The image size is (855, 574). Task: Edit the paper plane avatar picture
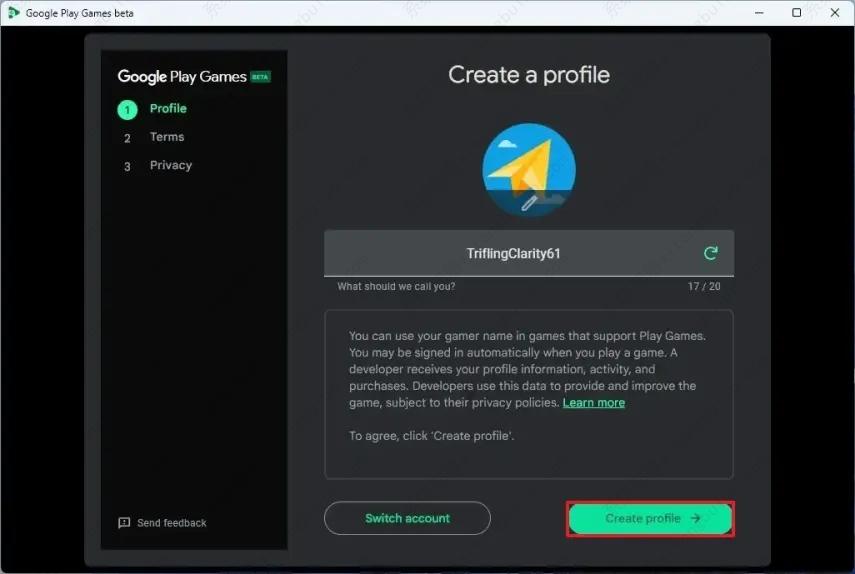coord(529,170)
